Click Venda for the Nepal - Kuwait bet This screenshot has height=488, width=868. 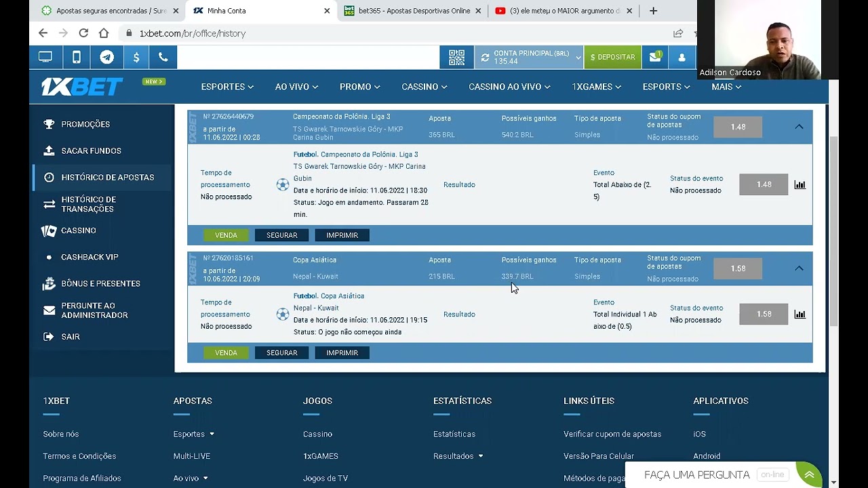226,352
